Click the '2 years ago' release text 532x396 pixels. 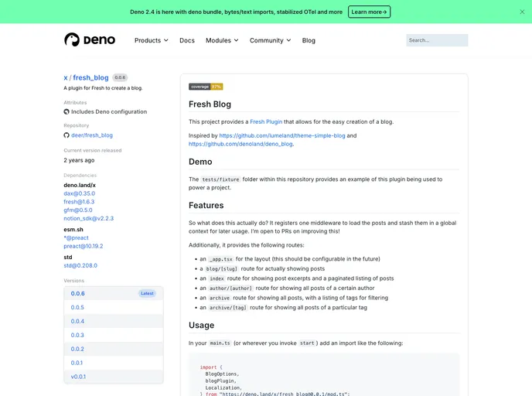tap(79, 160)
